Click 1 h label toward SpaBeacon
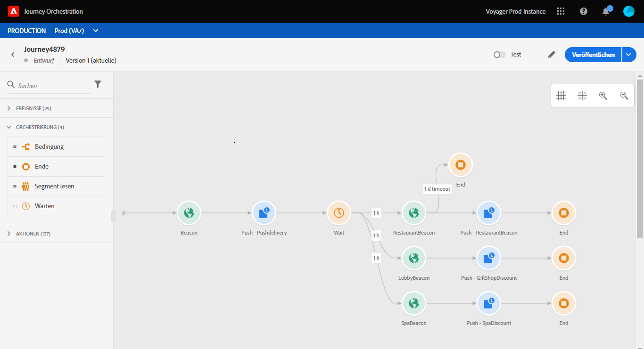This screenshot has width=644, height=349. coord(376,258)
